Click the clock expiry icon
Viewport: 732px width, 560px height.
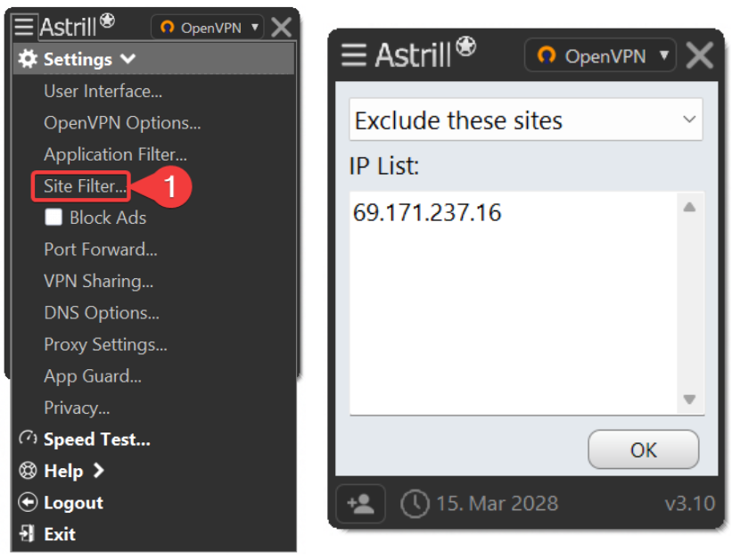(x=415, y=504)
